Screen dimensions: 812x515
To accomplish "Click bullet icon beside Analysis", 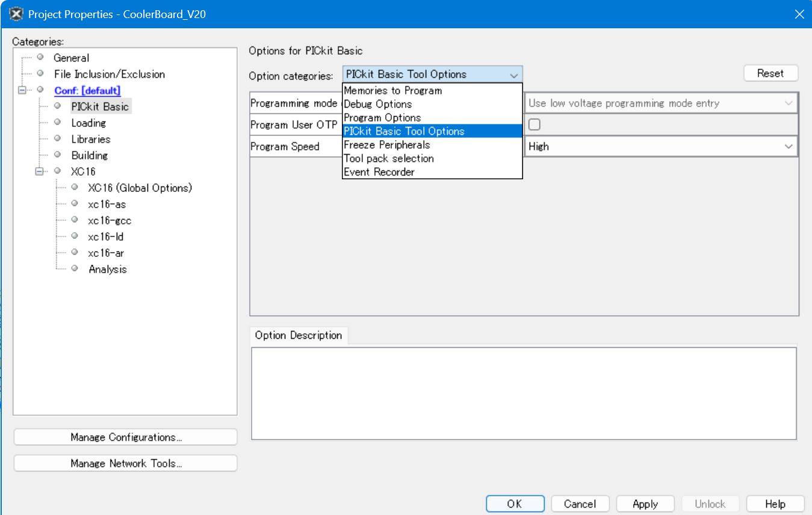I will tap(74, 268).
